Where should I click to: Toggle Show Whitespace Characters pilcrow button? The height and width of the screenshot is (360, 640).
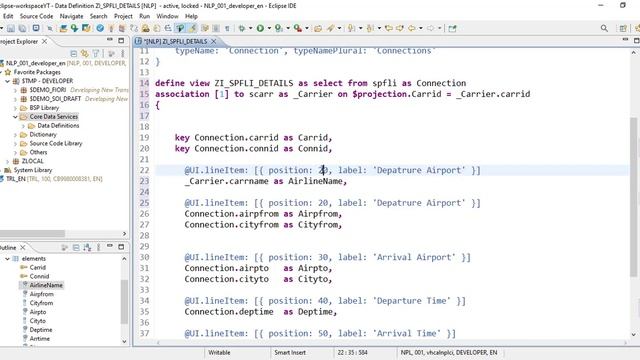pos(227,28)
